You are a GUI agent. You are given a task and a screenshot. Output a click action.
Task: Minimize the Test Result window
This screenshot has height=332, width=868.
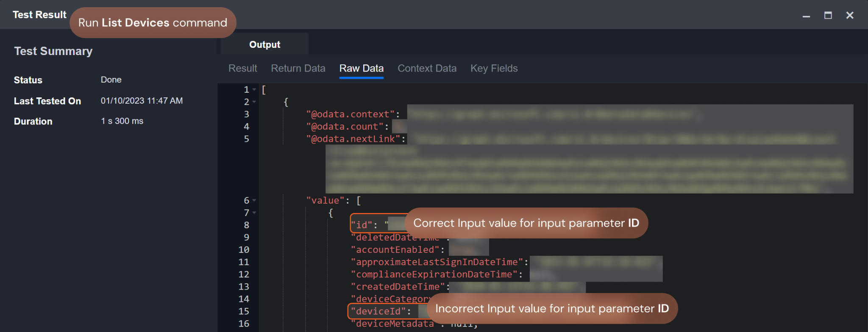[x=806, y=16]
